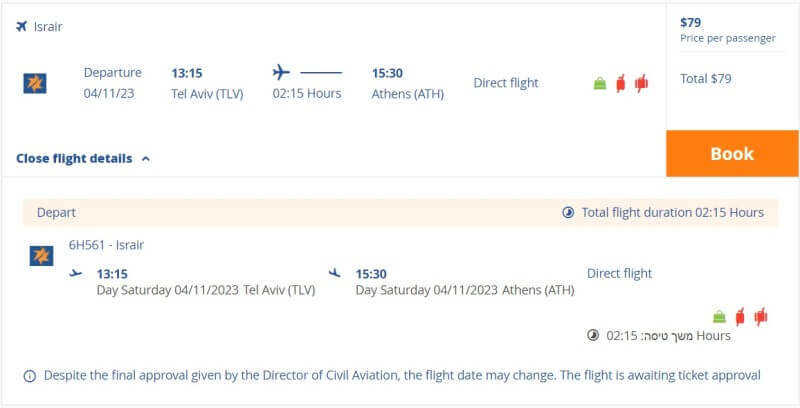Screen dimensions: 800x408
Task: Click the landing plane icon beside 15:30
Action: pyautogui.click(x=335, y=273)
